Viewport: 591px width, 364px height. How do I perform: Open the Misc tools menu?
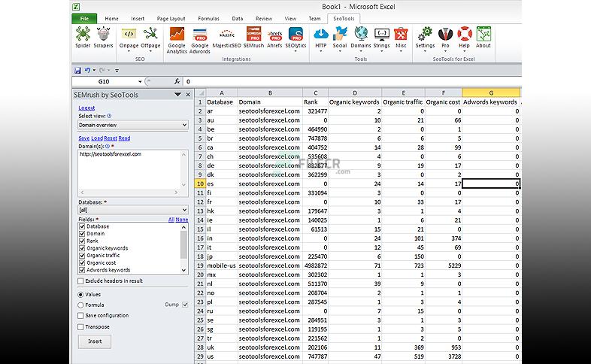tap(401, 39)
